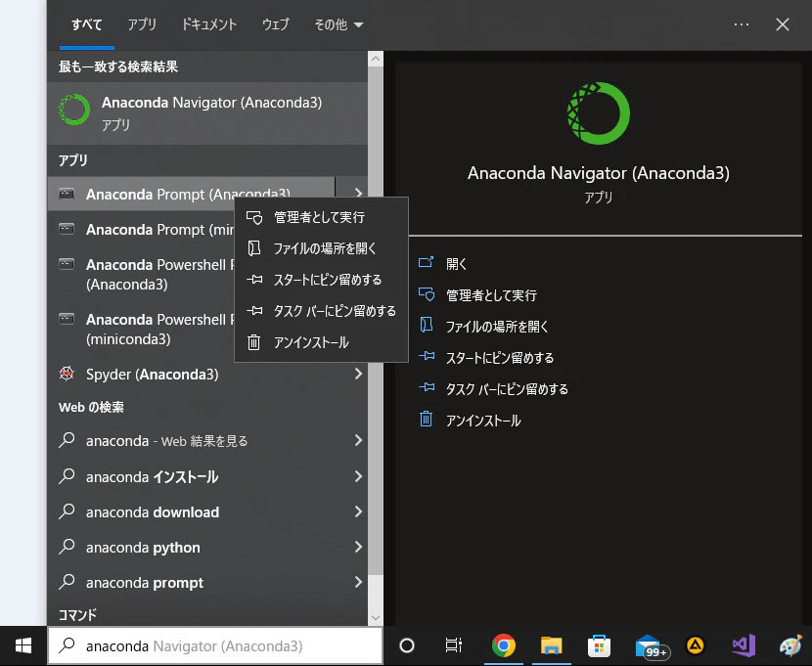Viewport: 812px width, 666px height.
Task: Open Microsoft Store from taskbar
Action: coord(599,645)
